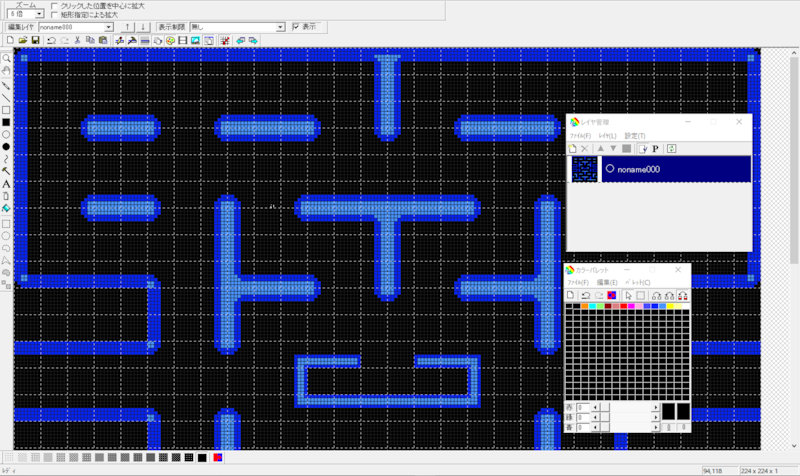The width and height of the screenshot is (800, 476).
Task: Uncheck the 表示 display checkbox
Action: tap(296, 27)
